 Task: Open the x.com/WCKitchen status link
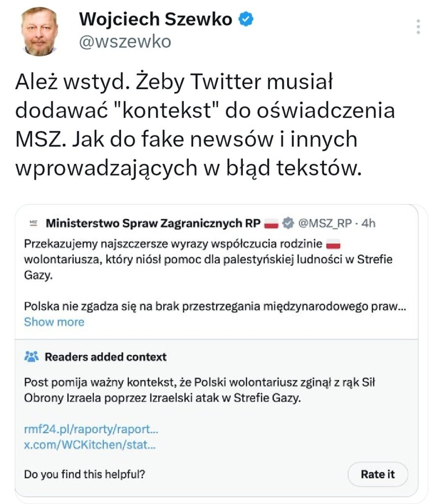(x=90, y=445)
